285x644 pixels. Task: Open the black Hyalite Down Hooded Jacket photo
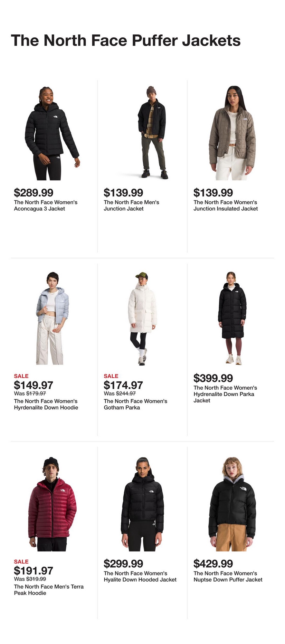[x=142, y=504]
